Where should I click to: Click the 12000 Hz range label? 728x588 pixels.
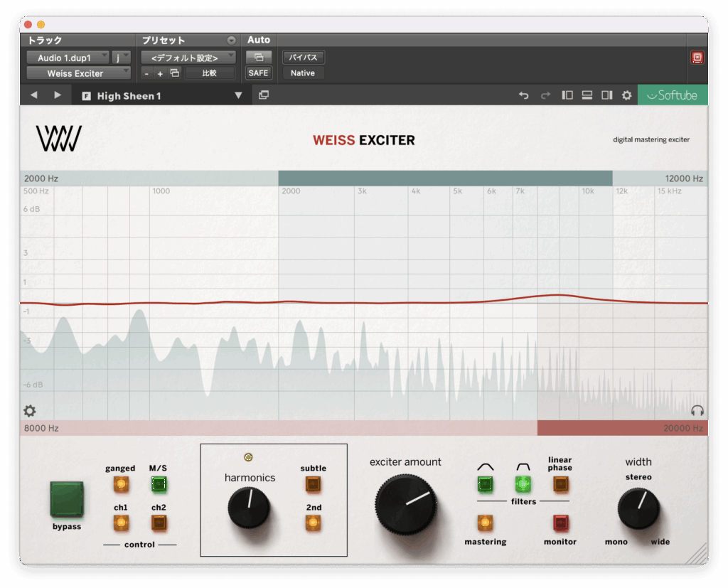(684, 178)
